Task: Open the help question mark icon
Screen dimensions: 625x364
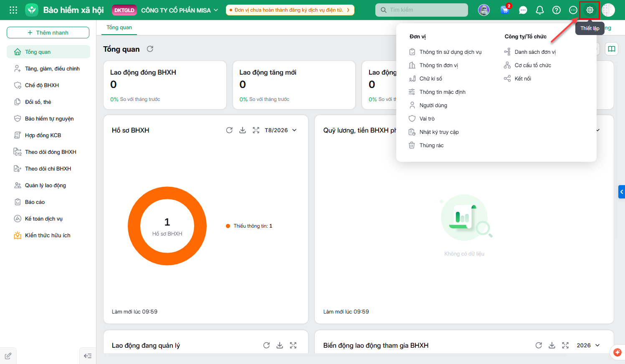Action: [556, 10]
